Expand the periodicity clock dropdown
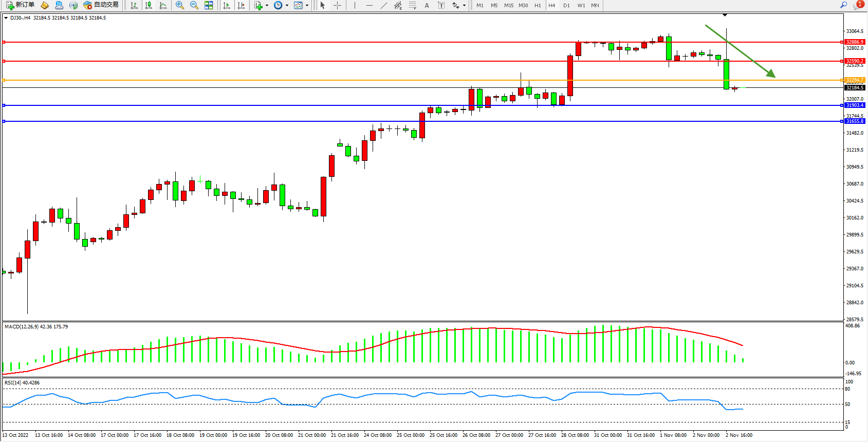The image size is (868, 442). (x=287, y=6)
